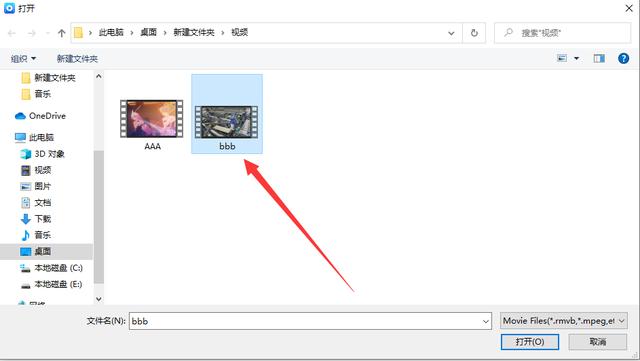The image size is (640, 361).
Task: Click the 视频 breadcrumb segment
Action: pyautogui.click(x=240, y=33)
